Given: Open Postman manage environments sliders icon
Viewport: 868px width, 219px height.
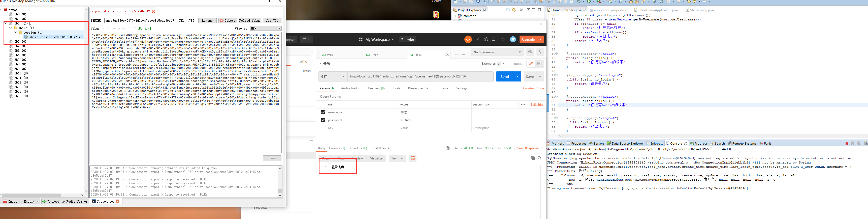Looking at the screenshot, I should [540, 52].
